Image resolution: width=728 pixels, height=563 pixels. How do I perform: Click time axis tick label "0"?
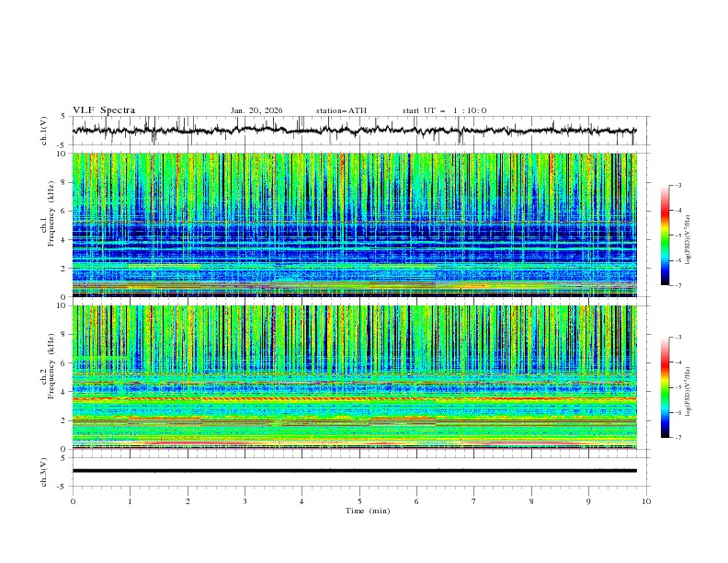pyautogui.click(x=73, y=501)
